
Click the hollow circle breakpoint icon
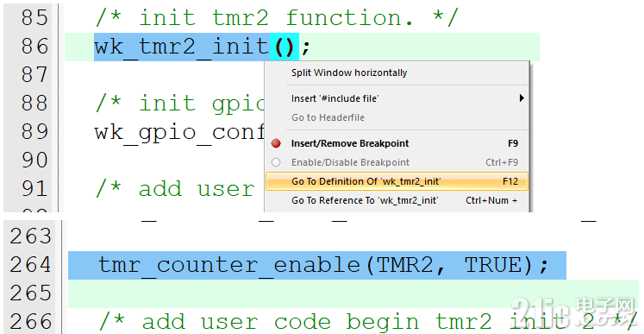[276, 162]
